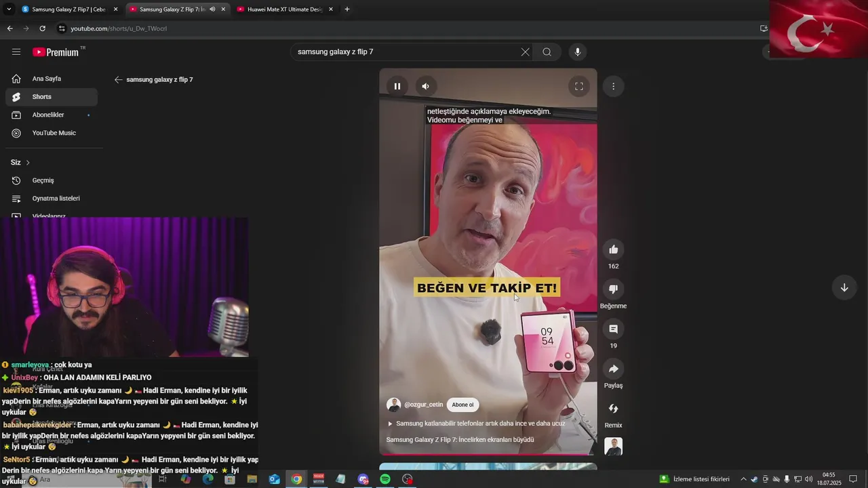The height and width of the screenshot is (488, 868).
Task: Open File Explorer from the taskbar
Action: 252,479
